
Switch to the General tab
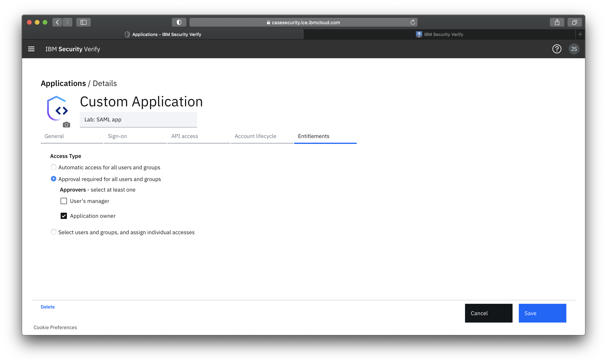(x=54, y=136)
